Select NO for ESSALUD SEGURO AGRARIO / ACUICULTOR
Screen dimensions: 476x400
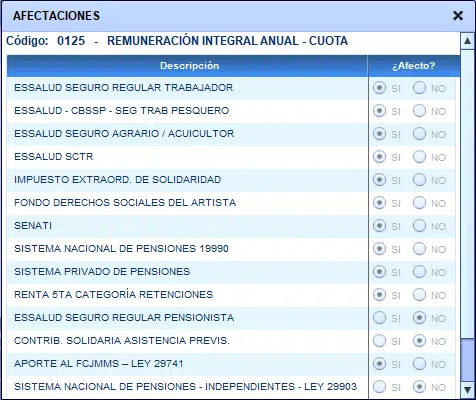coord(419,134)
